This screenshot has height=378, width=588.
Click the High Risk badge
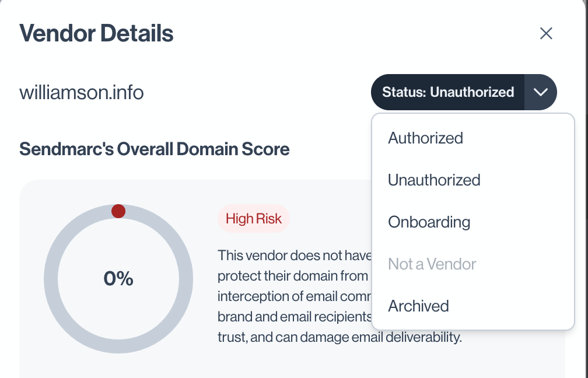[254, 219]
